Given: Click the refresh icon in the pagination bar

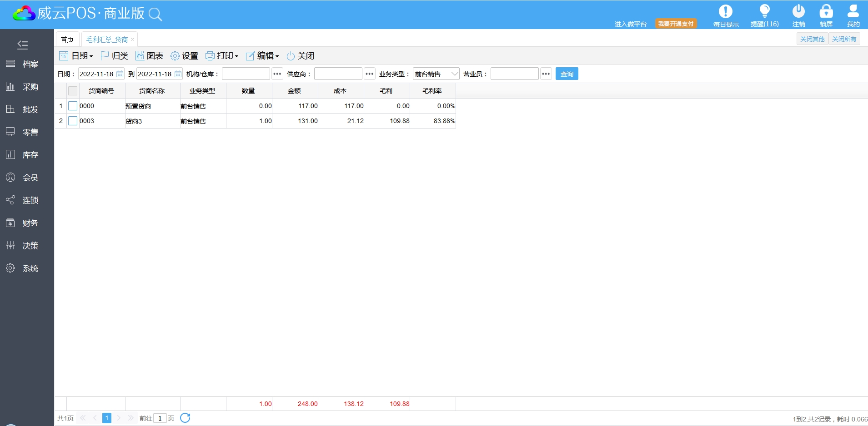Looking at the screenshot, I should [185, 418].
